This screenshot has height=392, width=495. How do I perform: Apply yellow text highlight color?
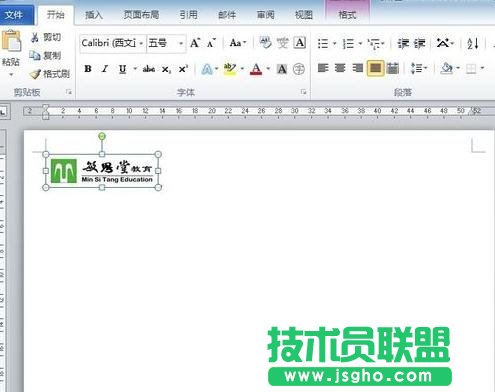[230, 69]
